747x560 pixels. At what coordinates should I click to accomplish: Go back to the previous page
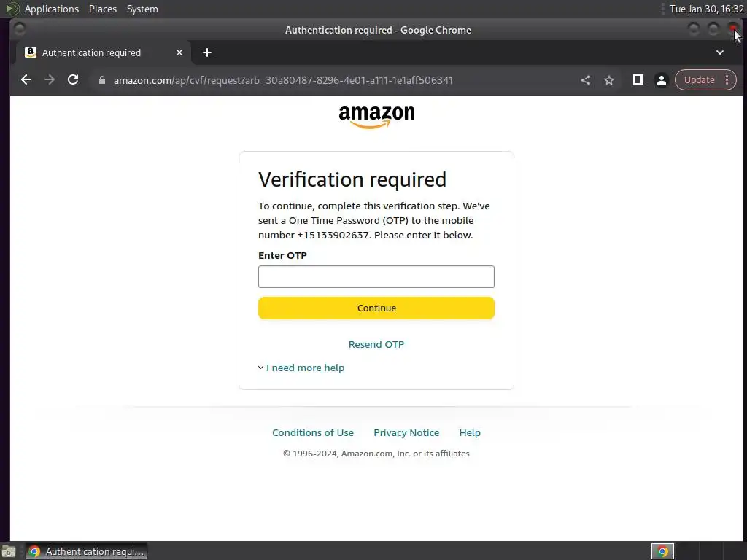[x=26, y=80]
